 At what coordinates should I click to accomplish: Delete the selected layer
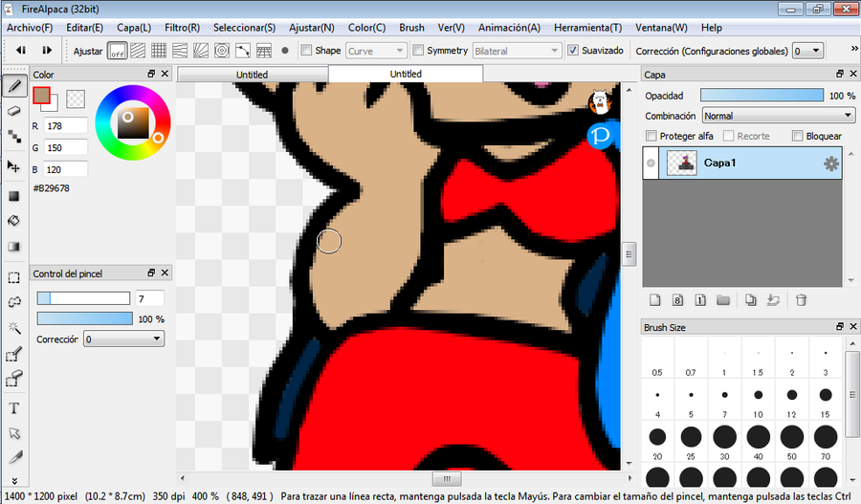(801, 299)
